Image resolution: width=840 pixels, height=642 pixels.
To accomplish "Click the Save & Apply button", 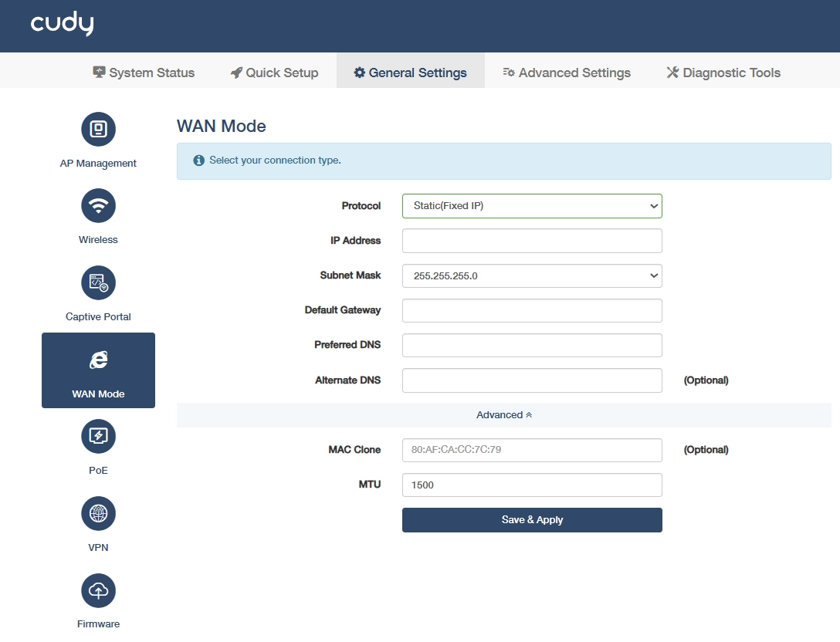I will point(532,520).
